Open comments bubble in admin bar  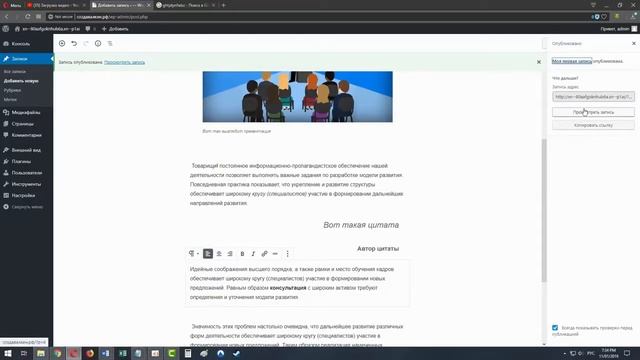tap(90, 29)
